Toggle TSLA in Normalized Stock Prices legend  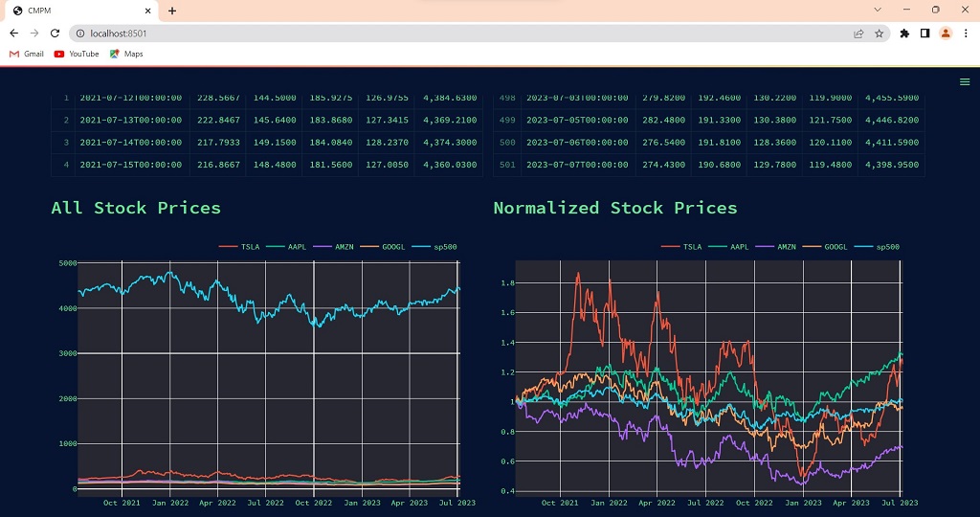pyautogui.click(x=681, y=247)
